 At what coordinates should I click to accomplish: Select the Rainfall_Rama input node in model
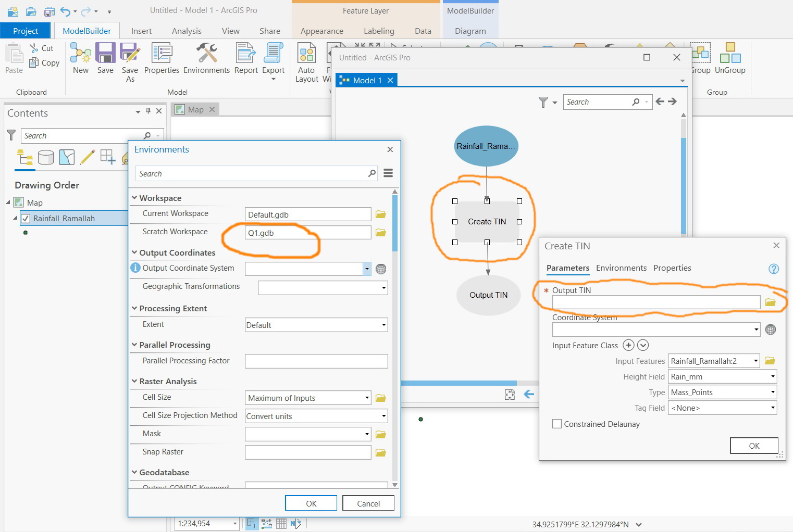486,146
